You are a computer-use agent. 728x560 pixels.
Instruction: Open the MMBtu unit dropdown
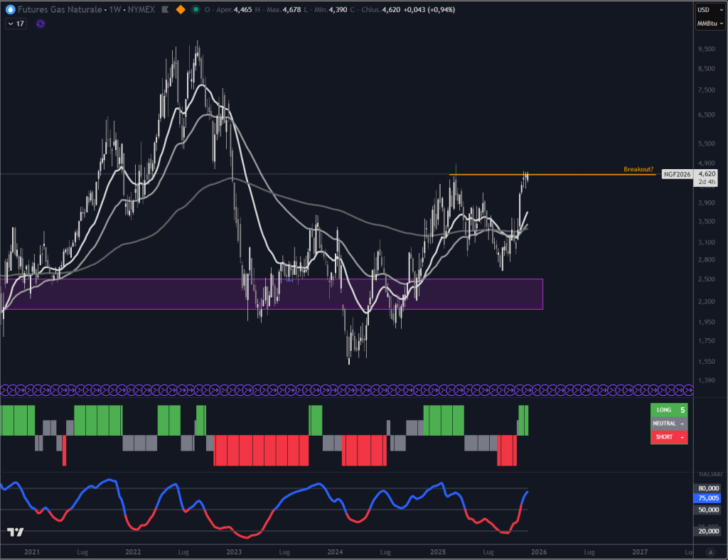click(707, 24)
